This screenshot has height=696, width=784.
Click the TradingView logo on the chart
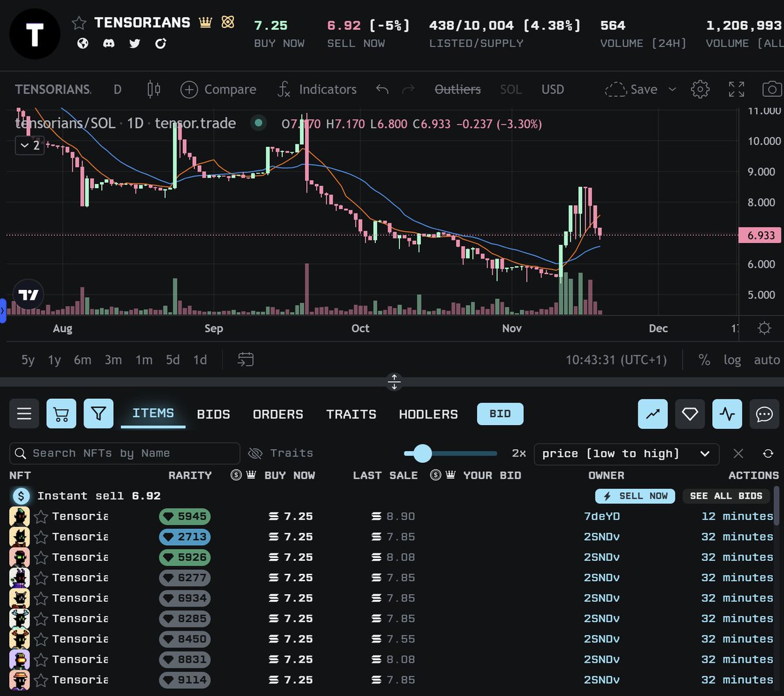pyautogui.click(x=28, y=295)
